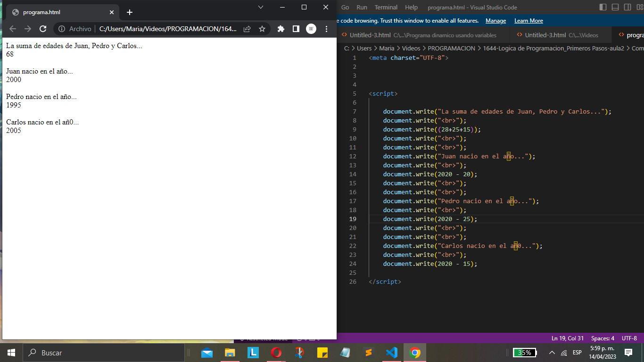The image size is (644, 362).
Task: Change file encoding UTF-8 in status bar
Action: 629,338
